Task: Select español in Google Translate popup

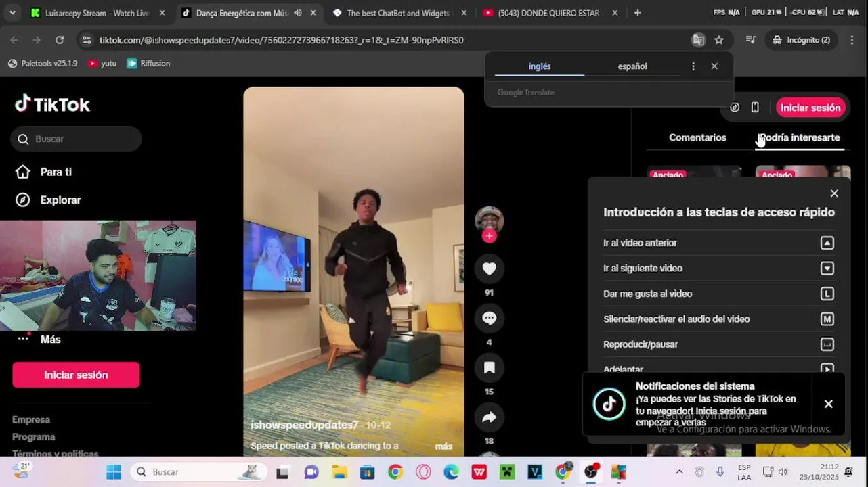Action: (632, 66)
